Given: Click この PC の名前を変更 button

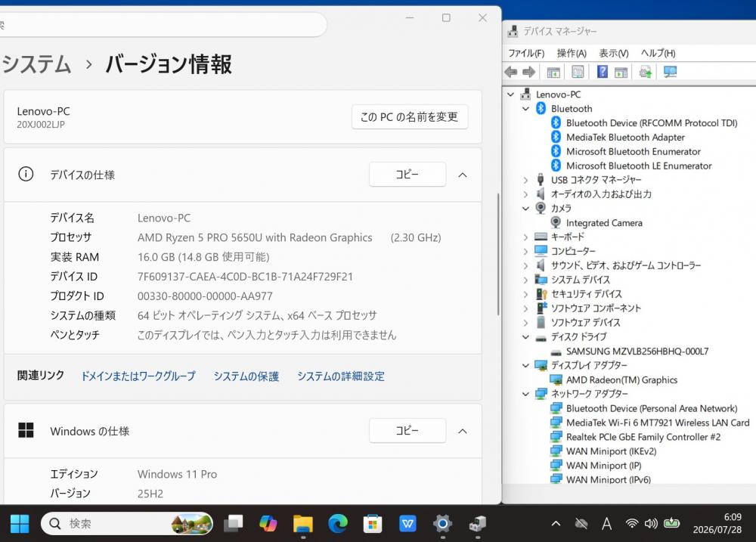Looking at the screenshot, I should pos(409,116).
